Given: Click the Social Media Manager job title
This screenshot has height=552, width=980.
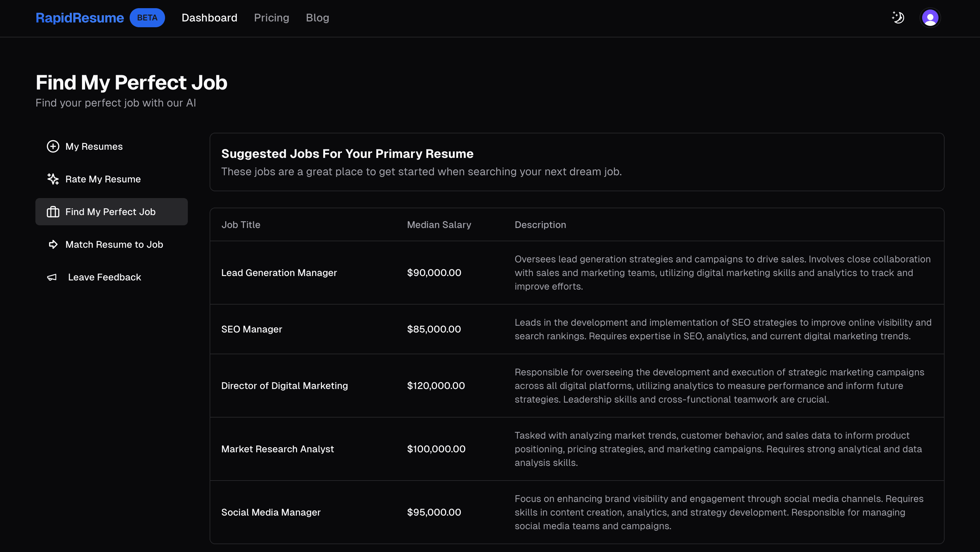Looking at the screenshot, I should (271, 512).
